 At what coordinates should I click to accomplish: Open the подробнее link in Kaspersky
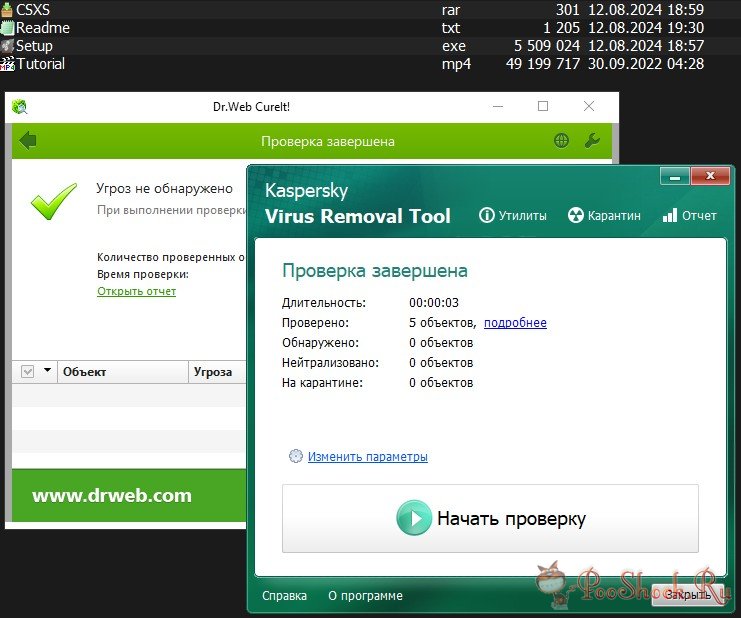tap(515, 323)
